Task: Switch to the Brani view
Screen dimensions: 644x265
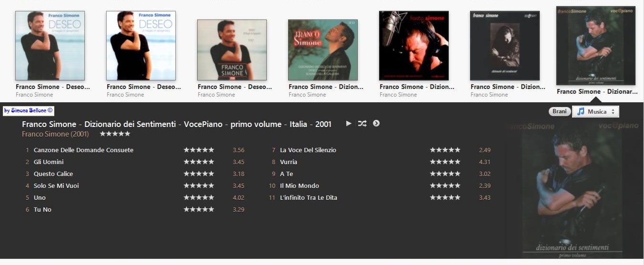Action: 560,111
